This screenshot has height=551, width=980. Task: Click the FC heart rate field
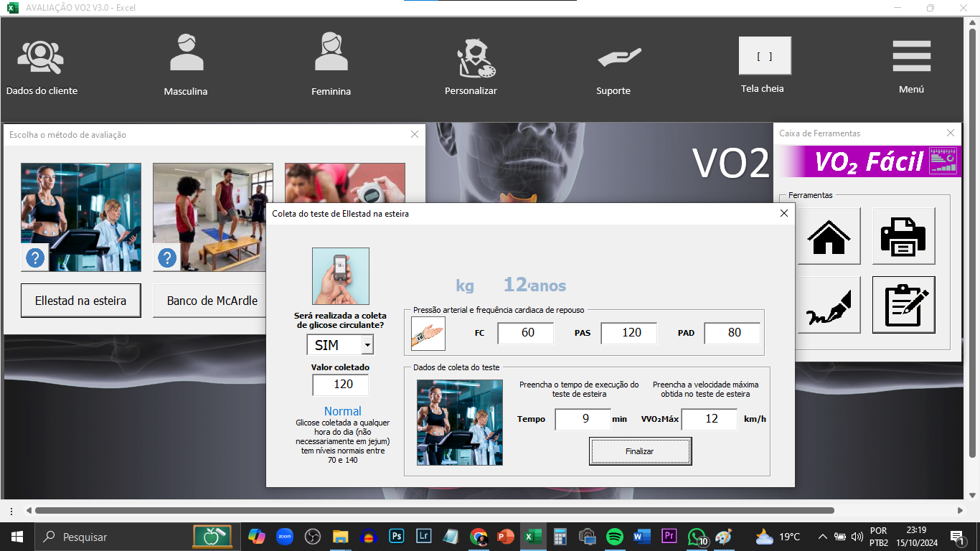526,333
